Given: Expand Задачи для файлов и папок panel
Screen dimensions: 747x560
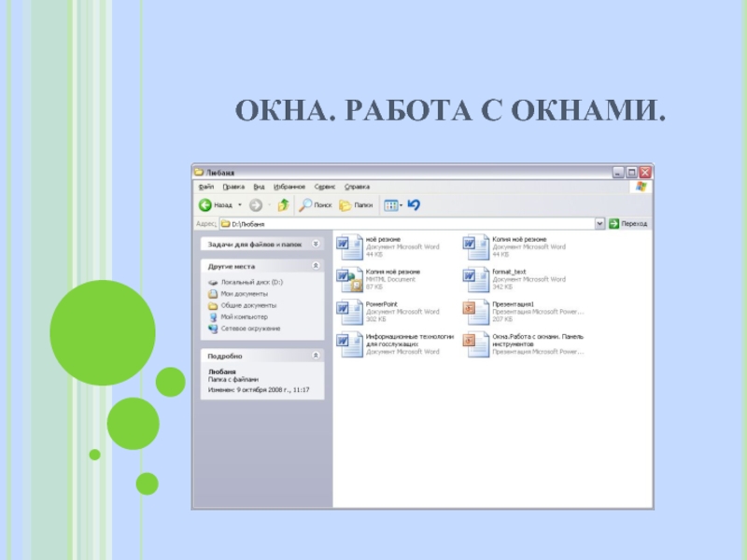Looking at the screenshot, I should pos(316,244).
